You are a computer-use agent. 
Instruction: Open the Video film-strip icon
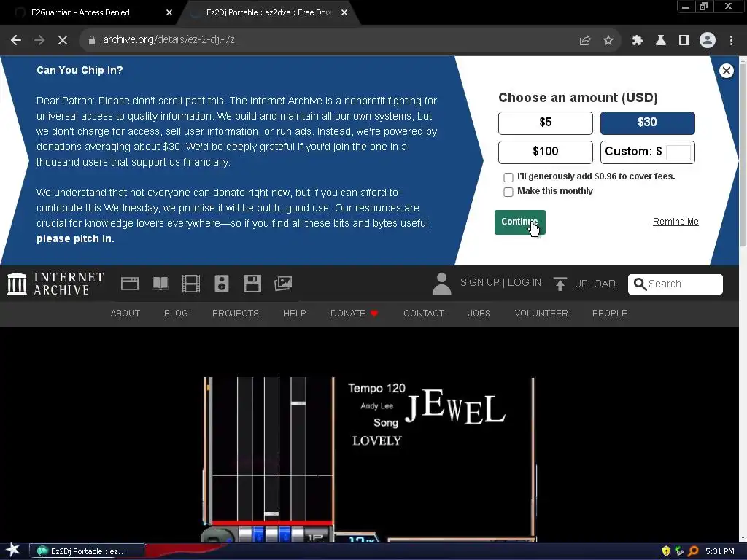pyautogui.click(x=191, y=284)
